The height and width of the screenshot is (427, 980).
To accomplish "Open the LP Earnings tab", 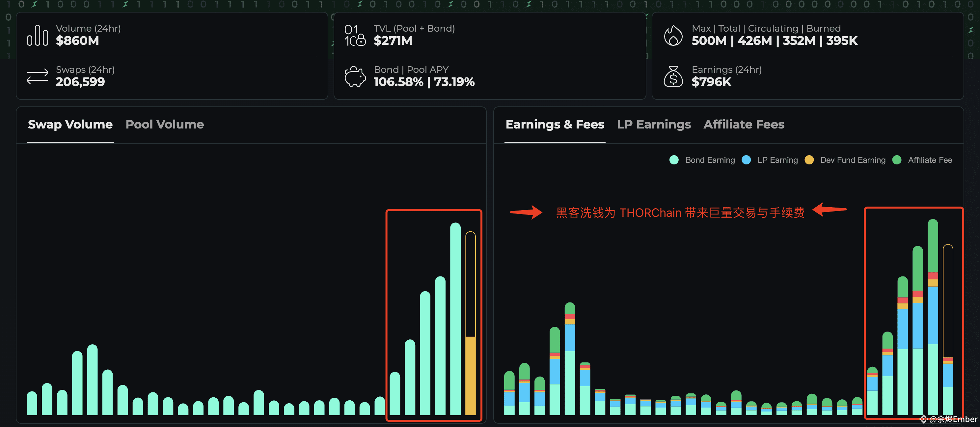I will [x=654, y=125].
